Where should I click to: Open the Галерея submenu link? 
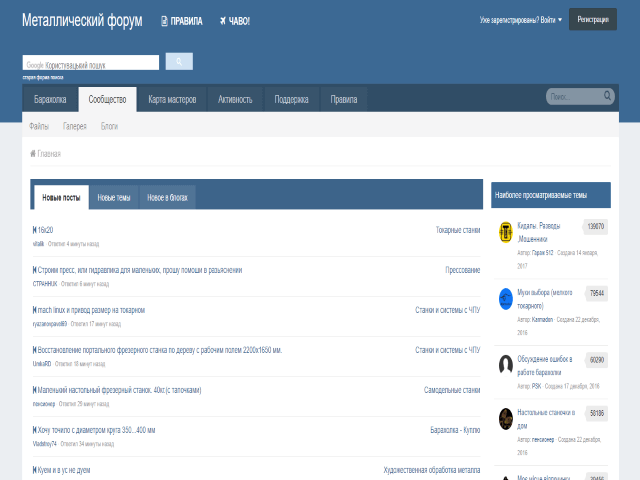coord(75,127)
